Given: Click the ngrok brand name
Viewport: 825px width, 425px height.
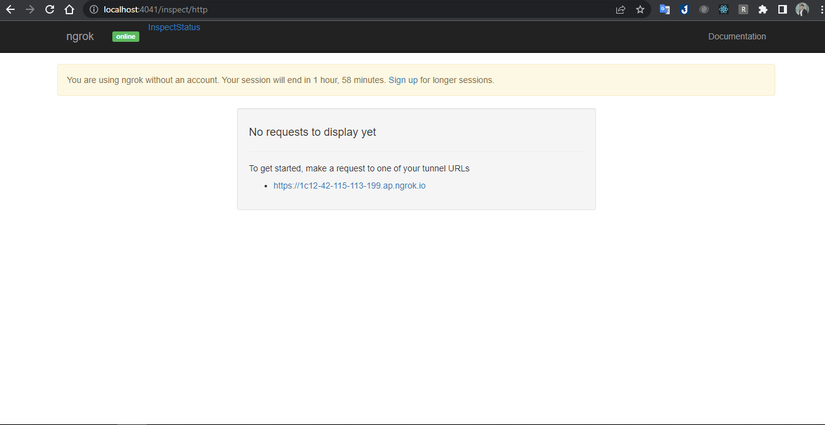Looking at the screenshot, I should pos(80,36).
